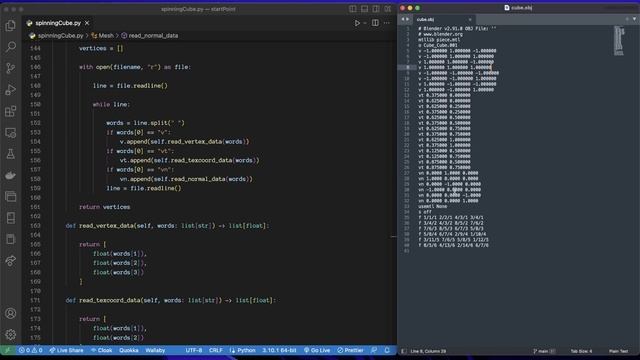Click the with open(filename) line
Image resolution: width=640 pixels, height=360 pixels.
[x=135, y=67]
